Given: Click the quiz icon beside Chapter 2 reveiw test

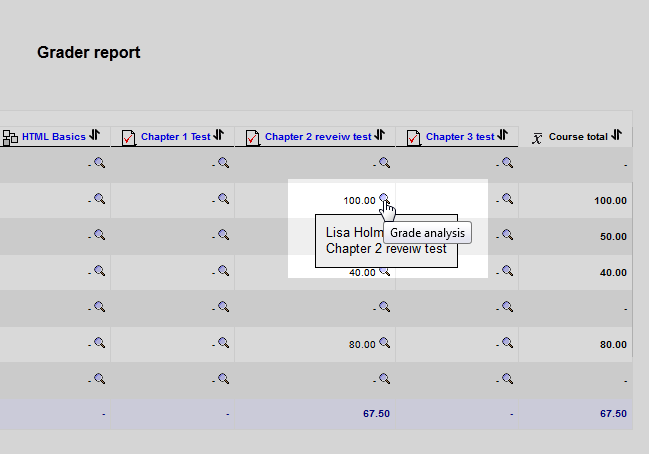Looking at the screenshot, I should [x=252, y=138].
